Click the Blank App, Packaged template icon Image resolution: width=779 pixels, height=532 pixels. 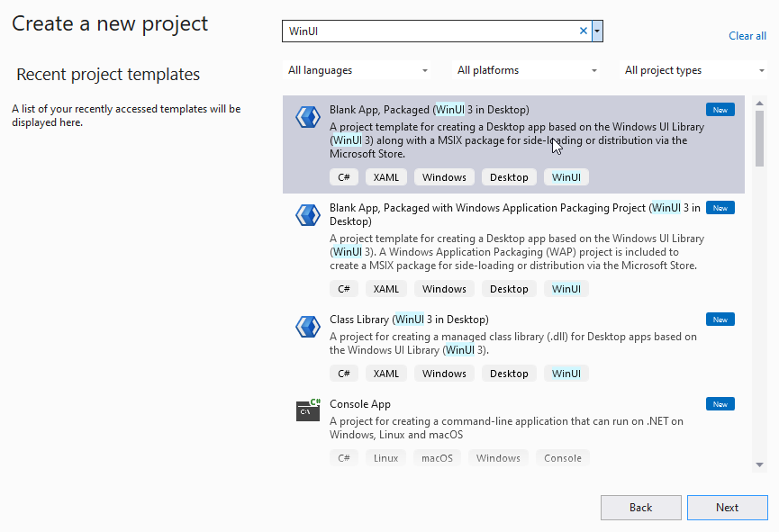click(308, 116)
